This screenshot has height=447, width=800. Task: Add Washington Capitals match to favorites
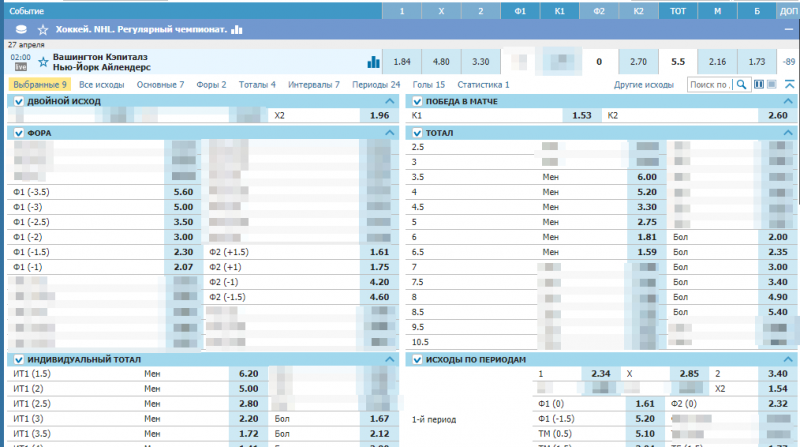(x=43, y=61)
